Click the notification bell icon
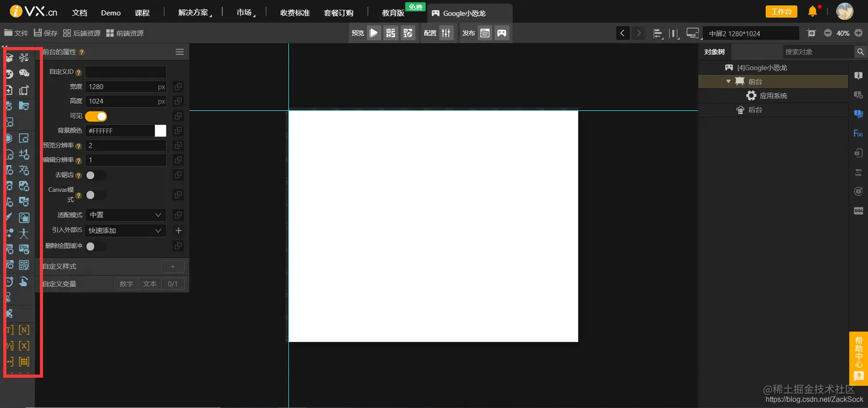This screenshot has height=408, width=868. [x=813, y=11]
